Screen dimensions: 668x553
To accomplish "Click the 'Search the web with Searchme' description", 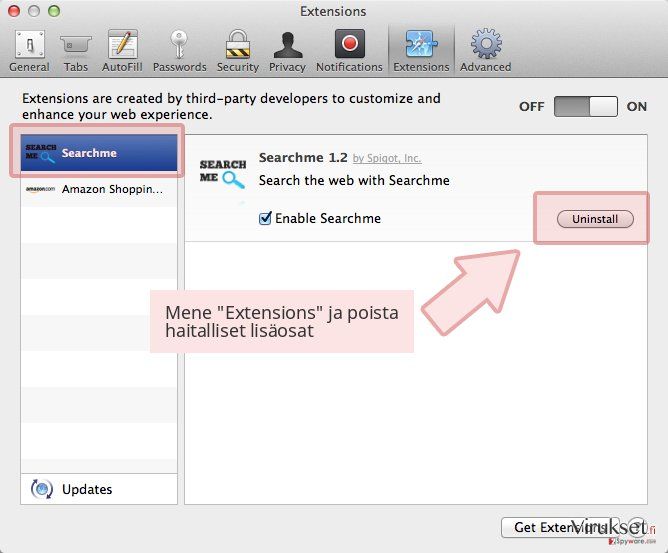I will (354, 180).
